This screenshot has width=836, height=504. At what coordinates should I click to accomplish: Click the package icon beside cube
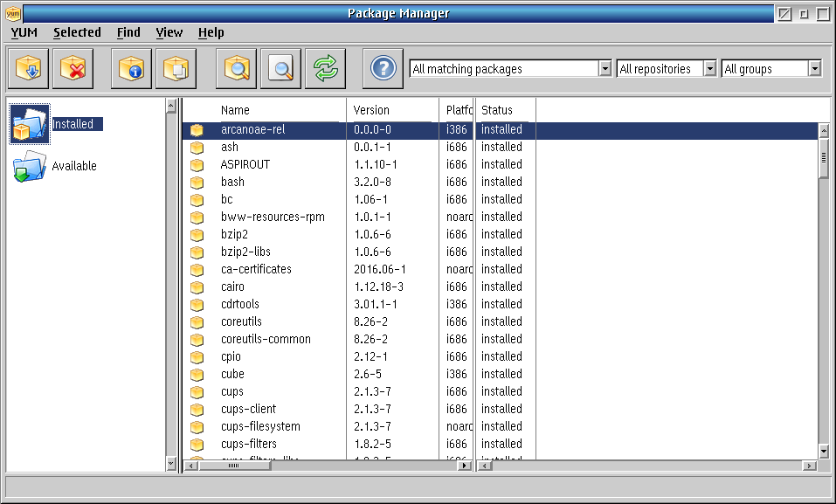(x=197, y=375)
